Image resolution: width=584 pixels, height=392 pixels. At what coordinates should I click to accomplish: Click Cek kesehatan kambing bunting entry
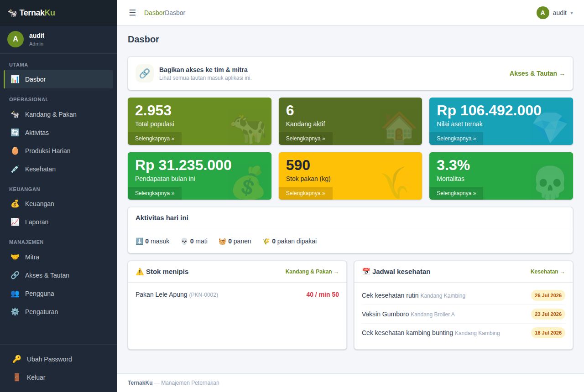(x=464, y=333)
